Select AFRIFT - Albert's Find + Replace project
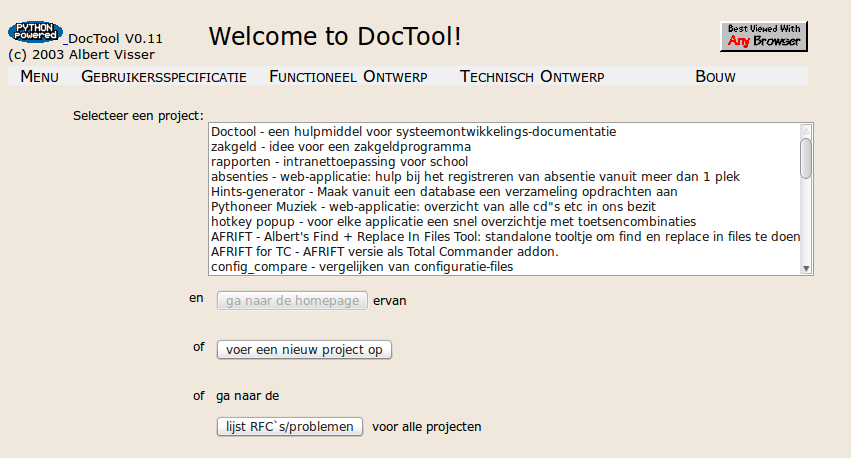This screenshot has height=458, width=851. pos(505,237)
